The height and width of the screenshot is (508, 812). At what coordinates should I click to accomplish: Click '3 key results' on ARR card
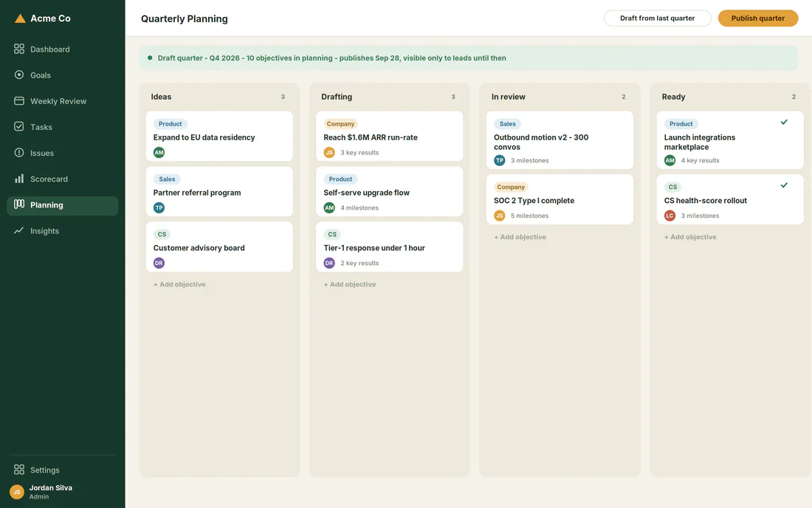[359, 153]
